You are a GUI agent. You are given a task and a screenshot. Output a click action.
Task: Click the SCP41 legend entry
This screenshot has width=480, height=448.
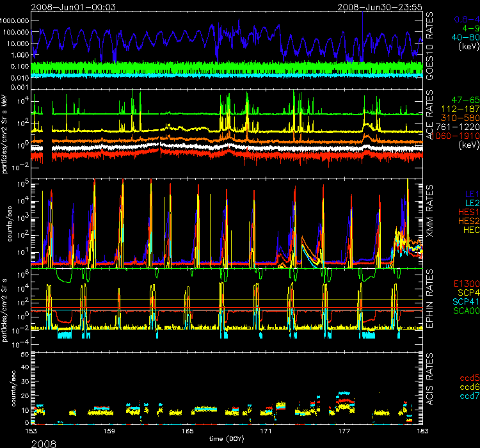(465, 301)
